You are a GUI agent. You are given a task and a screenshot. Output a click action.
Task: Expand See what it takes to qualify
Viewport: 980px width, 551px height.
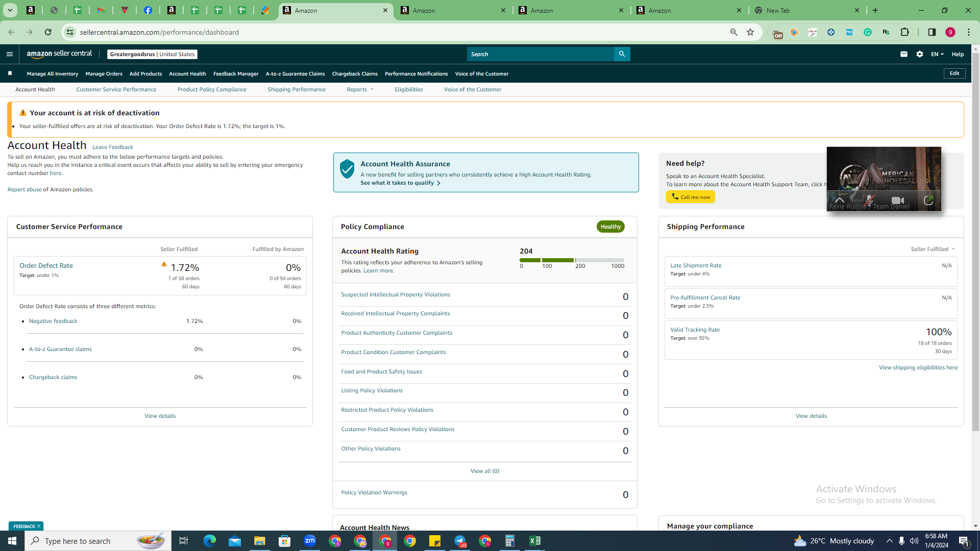[400, 183]
